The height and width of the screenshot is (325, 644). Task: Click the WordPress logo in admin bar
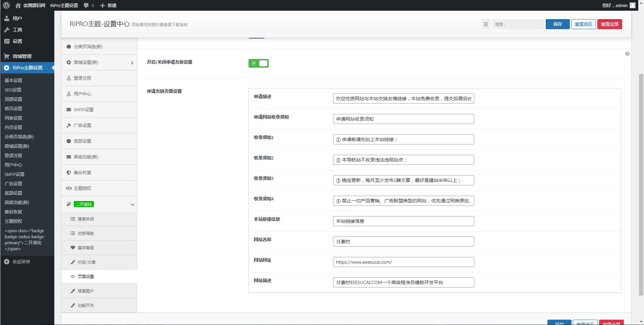point(5,5)
